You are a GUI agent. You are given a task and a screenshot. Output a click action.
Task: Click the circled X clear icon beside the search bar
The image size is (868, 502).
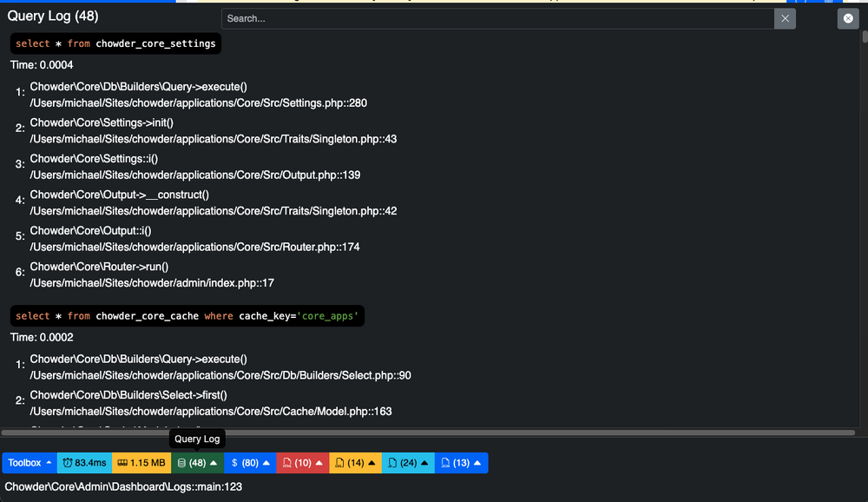pos(847,18)
